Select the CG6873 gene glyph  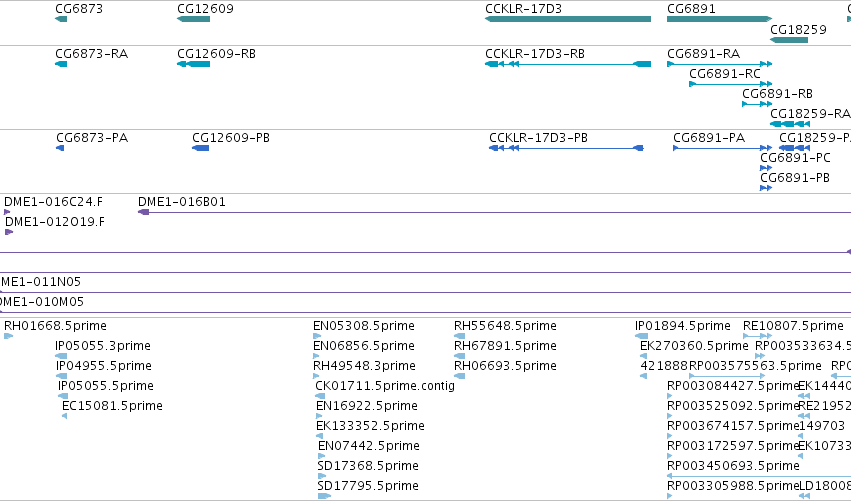point(61,19)
